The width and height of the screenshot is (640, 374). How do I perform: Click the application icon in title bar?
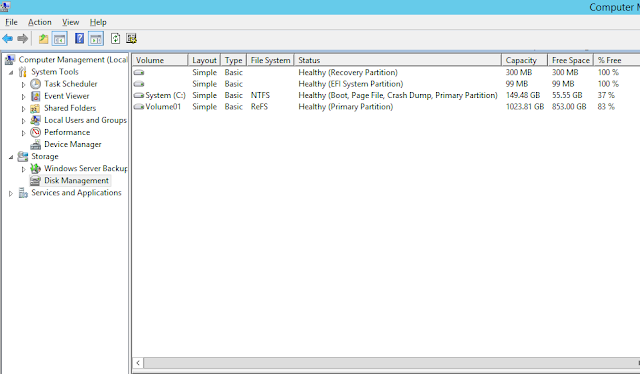[5, 6]
